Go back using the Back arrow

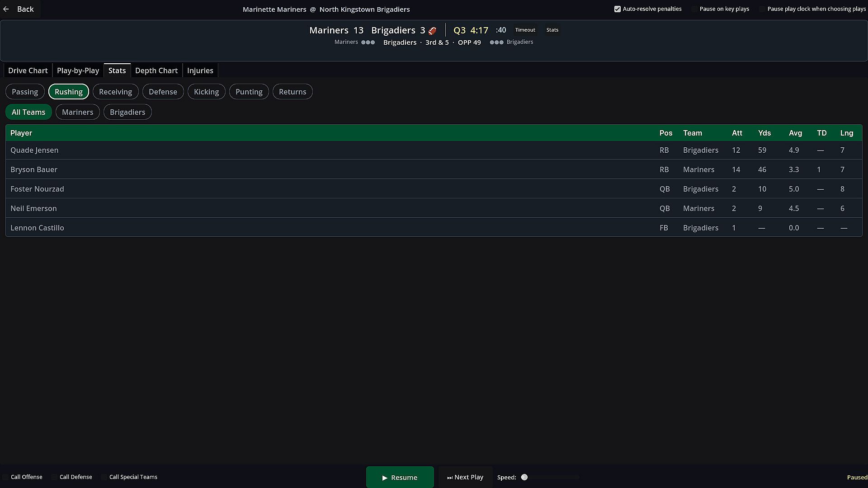pyautogui.click(x=20, y=9)
